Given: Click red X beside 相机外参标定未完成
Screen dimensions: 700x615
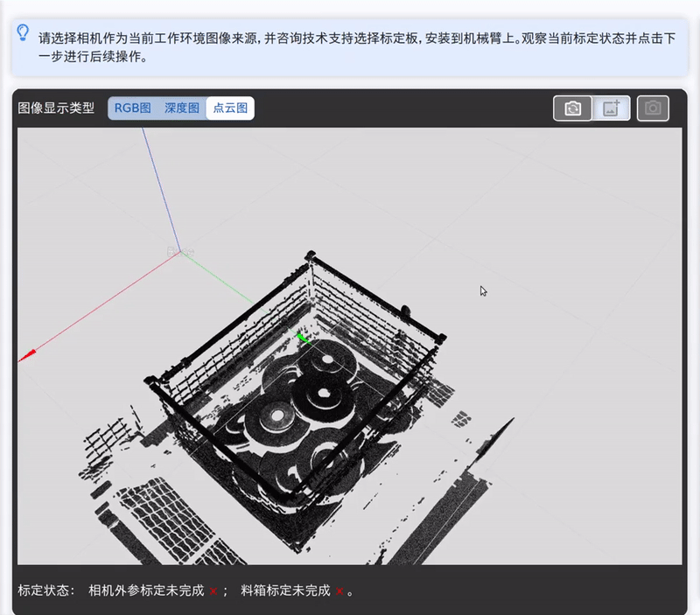Looking at the screenshot, I should point(213,591).
